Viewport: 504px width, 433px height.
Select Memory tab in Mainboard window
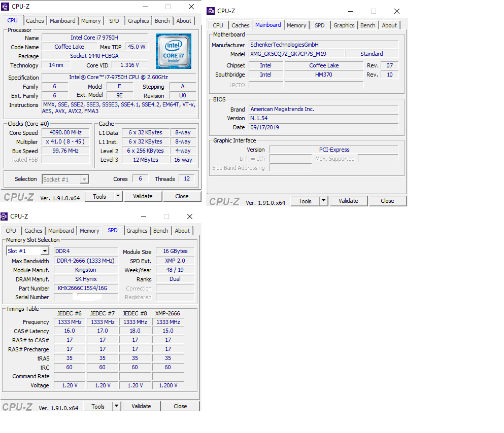(296, 25)
